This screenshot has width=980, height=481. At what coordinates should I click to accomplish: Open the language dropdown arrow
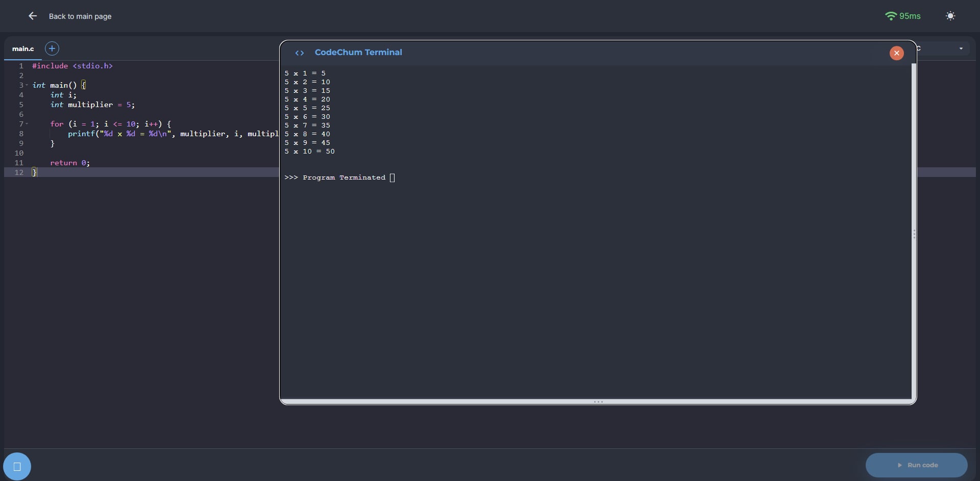961,48
